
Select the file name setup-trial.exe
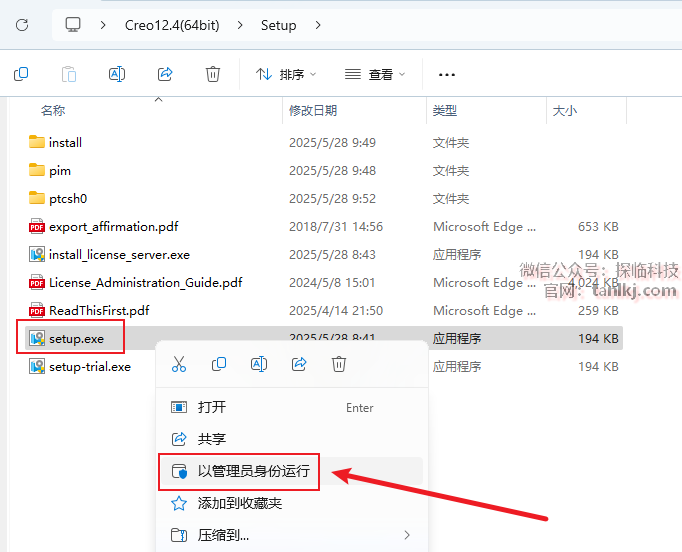pos(90,367)
